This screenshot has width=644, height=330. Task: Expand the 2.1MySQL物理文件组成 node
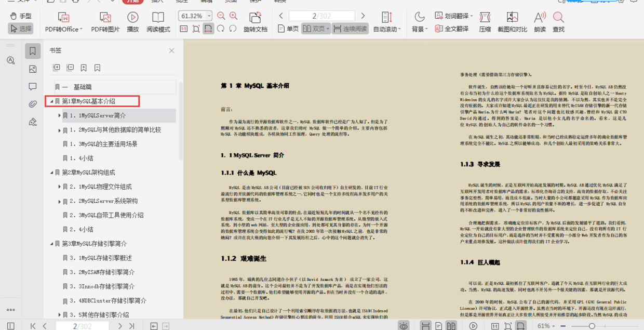(x=60, y=187)
